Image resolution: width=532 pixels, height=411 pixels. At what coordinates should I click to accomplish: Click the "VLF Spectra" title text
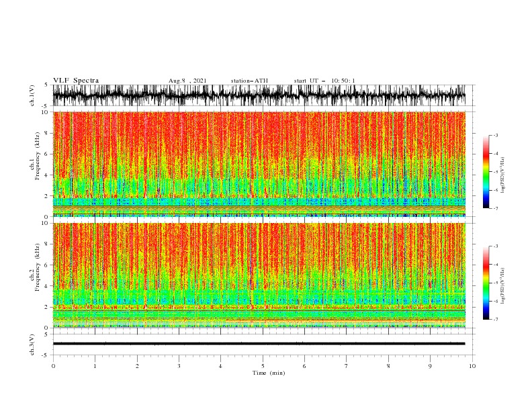pyautogui.click(x=76, y=81)
